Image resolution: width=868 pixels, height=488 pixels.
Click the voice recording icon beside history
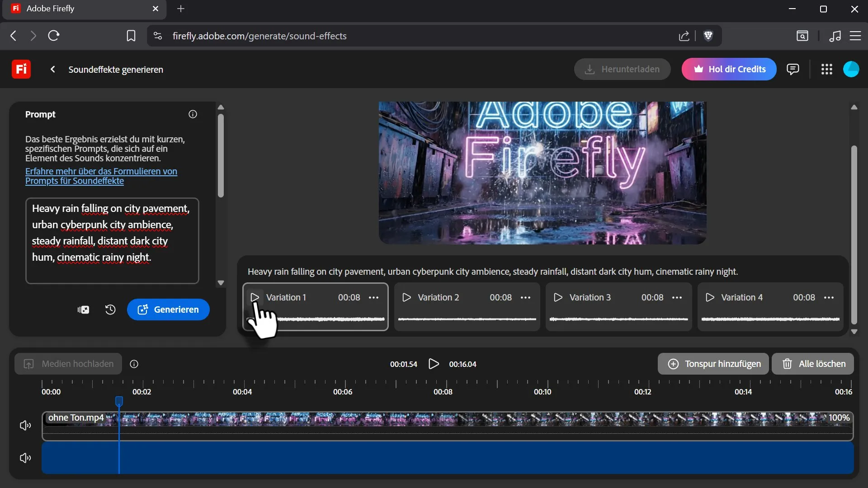pyautogui.click(x=83, y=310)
